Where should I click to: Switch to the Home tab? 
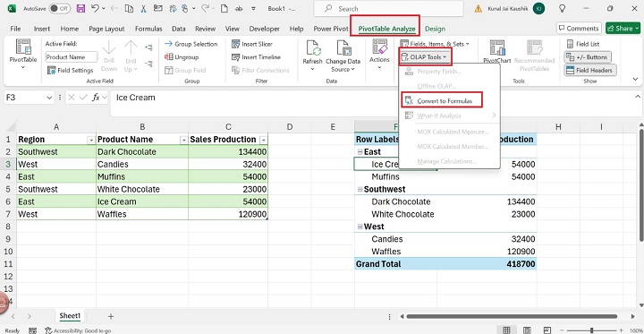click(x=70, y=29)
